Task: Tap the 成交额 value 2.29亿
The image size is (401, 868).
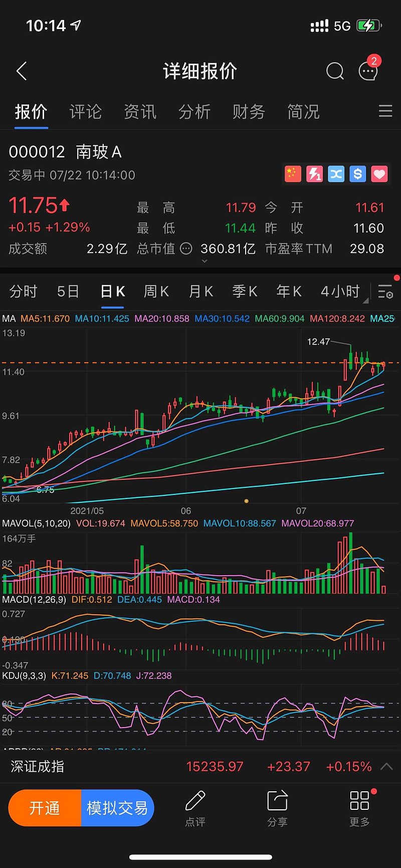Action: pos(107,249)
